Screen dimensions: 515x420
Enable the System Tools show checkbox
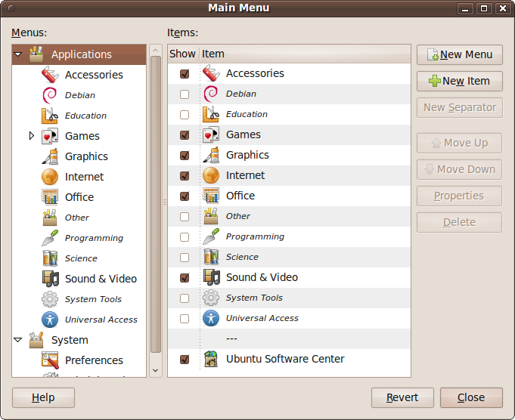coord(185,298)
